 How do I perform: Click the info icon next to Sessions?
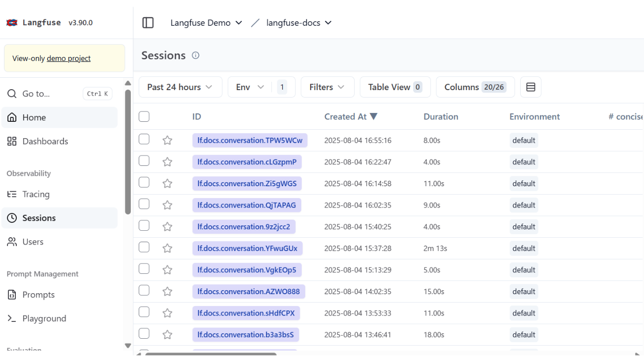click(x=196, y=55)
